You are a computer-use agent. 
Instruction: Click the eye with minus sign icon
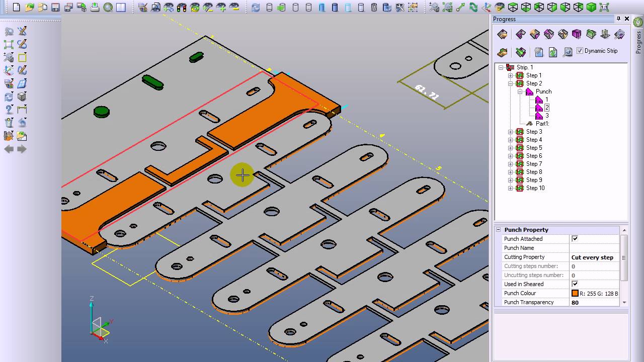coord(234,7)
